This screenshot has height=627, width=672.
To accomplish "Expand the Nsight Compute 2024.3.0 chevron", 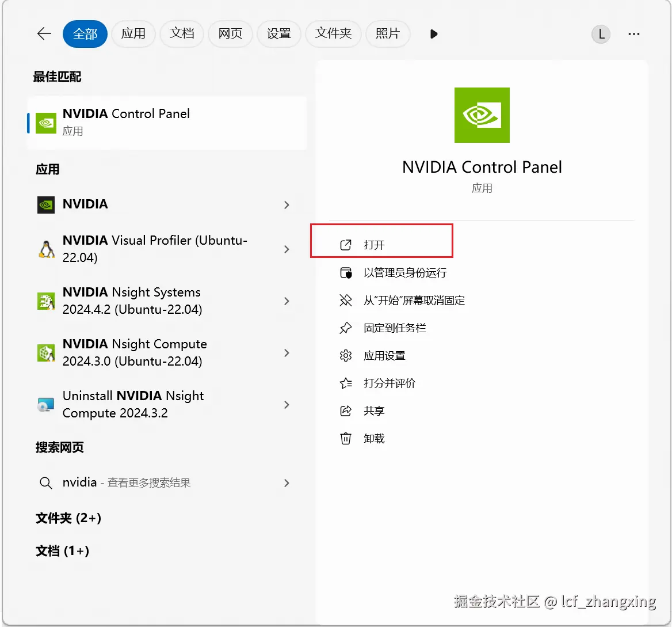I will (287, 353).
